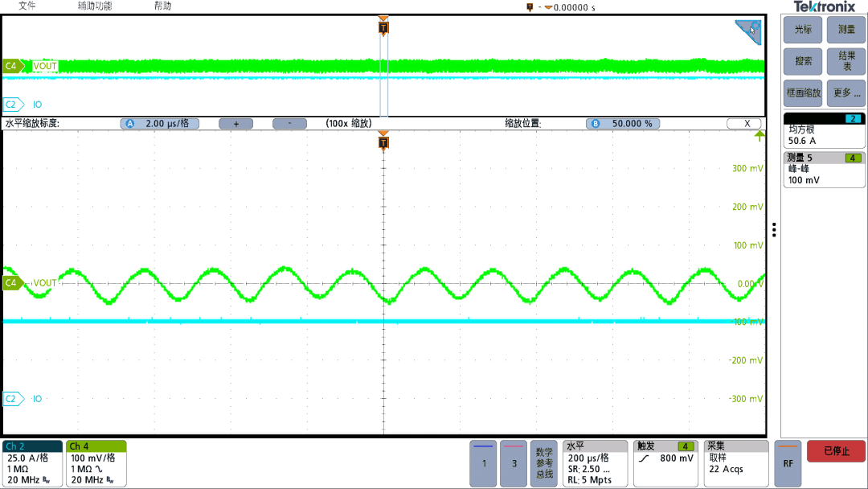This screenshot has height=489, width=868.
Task: Click the orange trigger T marker in zoom view
Action: coord(383,143)
